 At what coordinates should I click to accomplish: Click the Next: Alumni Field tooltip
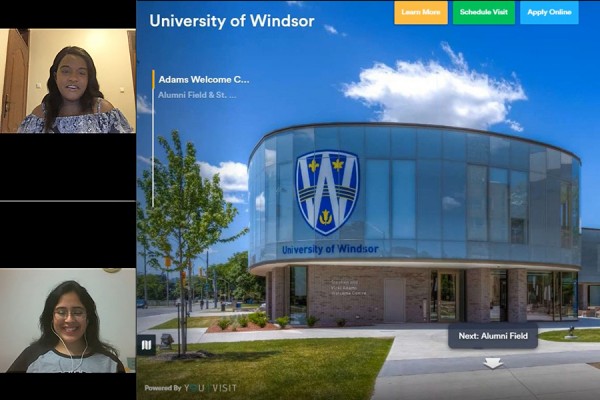coord(492,335)
